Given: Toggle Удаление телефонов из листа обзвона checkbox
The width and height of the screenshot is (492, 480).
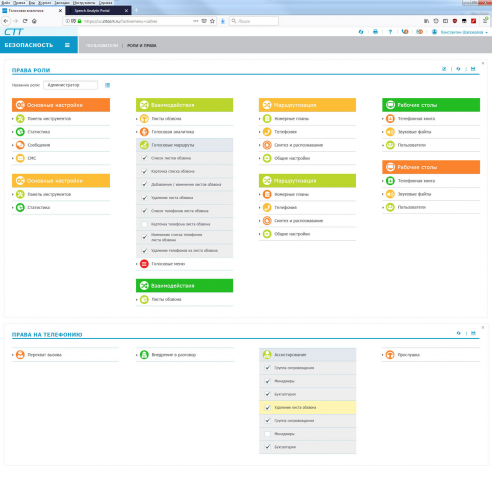Looking at the screenshot, I should click(x=144, y=250).
